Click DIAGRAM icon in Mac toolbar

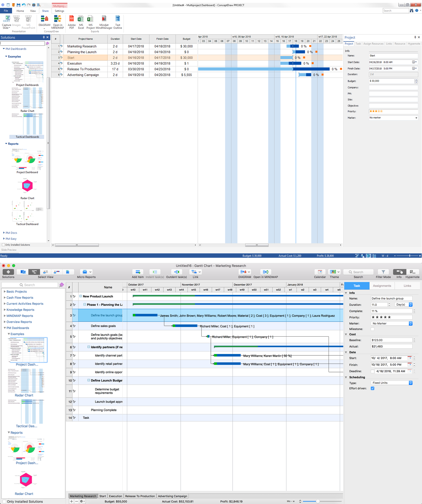point(244,272)
